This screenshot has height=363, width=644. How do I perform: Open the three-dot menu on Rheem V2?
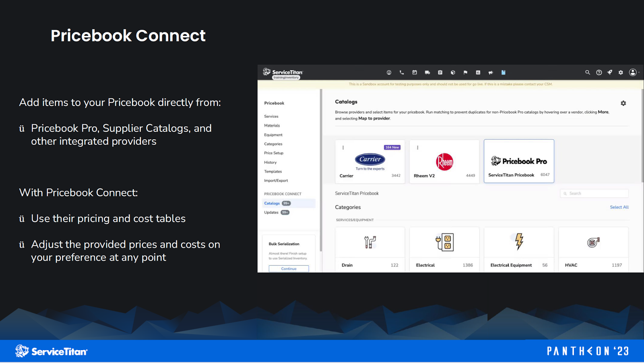(417, 147)
